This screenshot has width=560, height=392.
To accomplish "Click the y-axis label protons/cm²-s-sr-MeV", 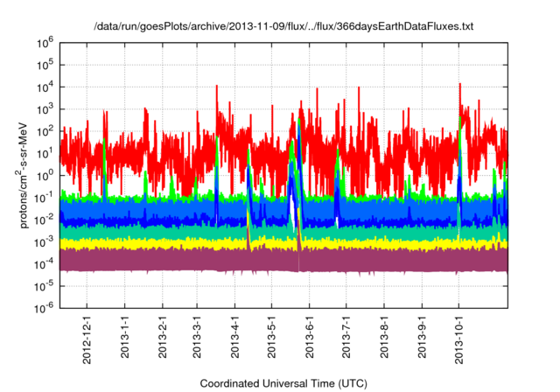I will (23, 175).
